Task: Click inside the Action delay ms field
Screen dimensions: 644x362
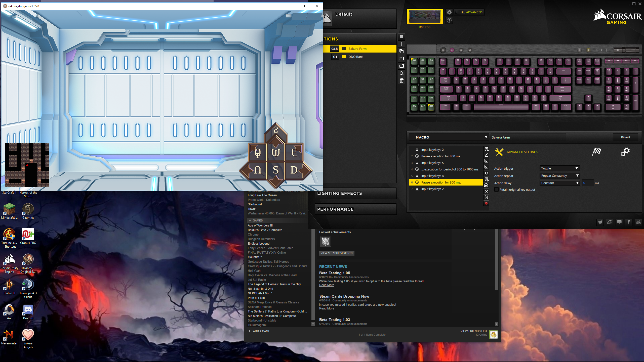Action: (x=588, y=183)
